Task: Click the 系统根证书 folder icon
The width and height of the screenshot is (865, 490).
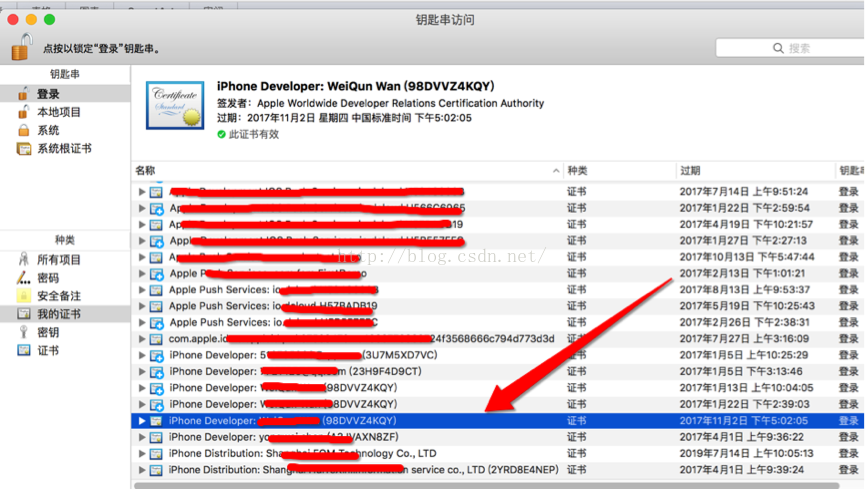Action: point(24,148)
